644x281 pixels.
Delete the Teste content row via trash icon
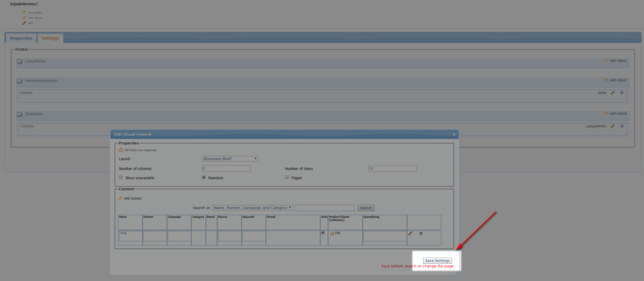pyautogui.click(x=421, y=233)
